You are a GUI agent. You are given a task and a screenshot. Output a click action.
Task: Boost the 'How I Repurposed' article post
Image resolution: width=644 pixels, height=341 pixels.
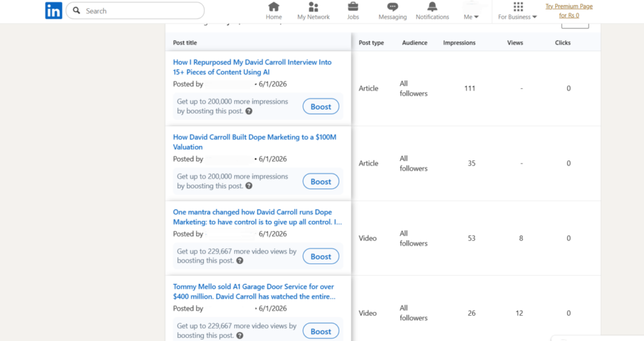tap(321, 106)
